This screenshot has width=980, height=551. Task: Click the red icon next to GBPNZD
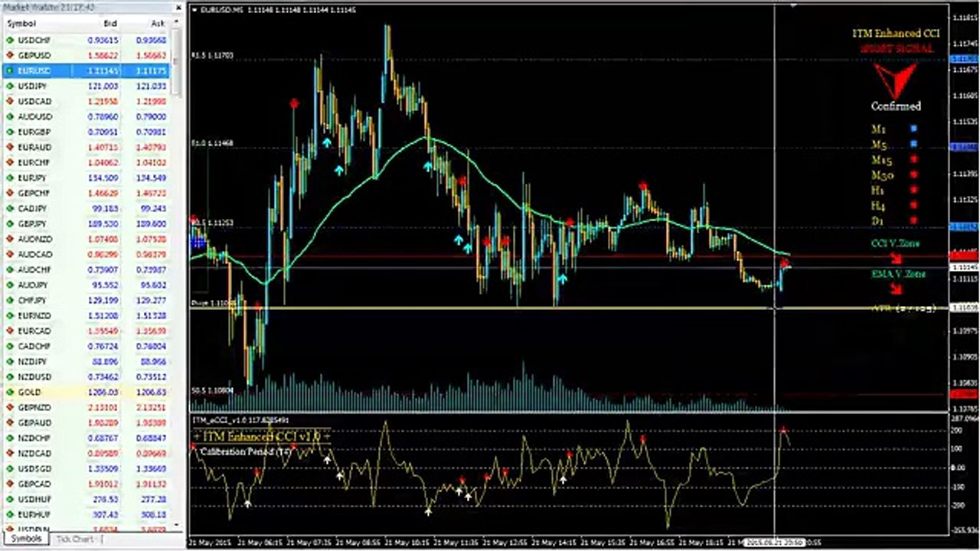tap(10, 408)
